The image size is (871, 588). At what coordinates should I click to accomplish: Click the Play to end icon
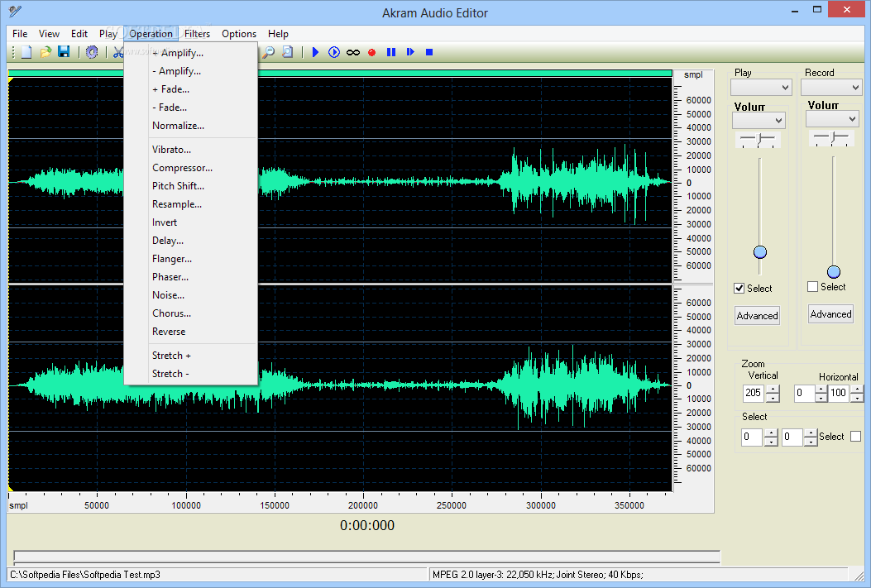pos(410,52)
